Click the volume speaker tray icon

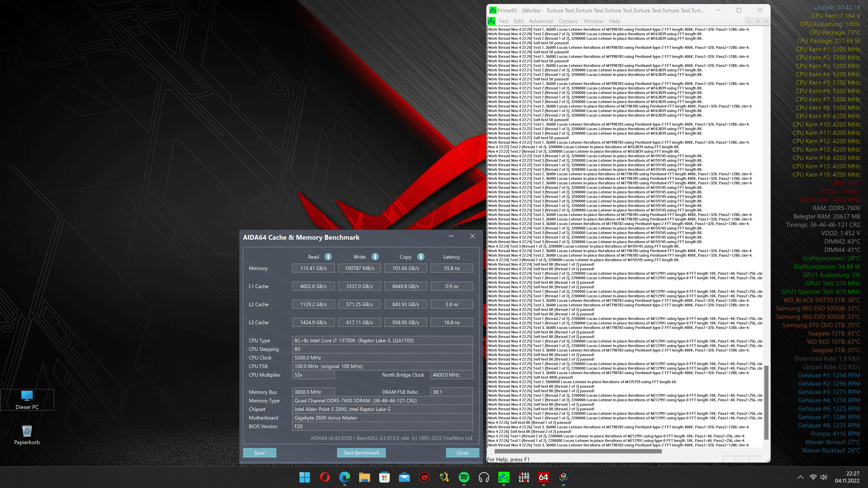pyautogui.click(x=823, y=477)
